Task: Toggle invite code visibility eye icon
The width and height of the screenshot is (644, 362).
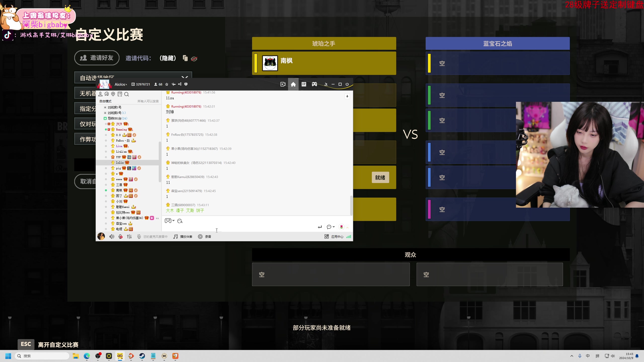Action: coord(194,59)
